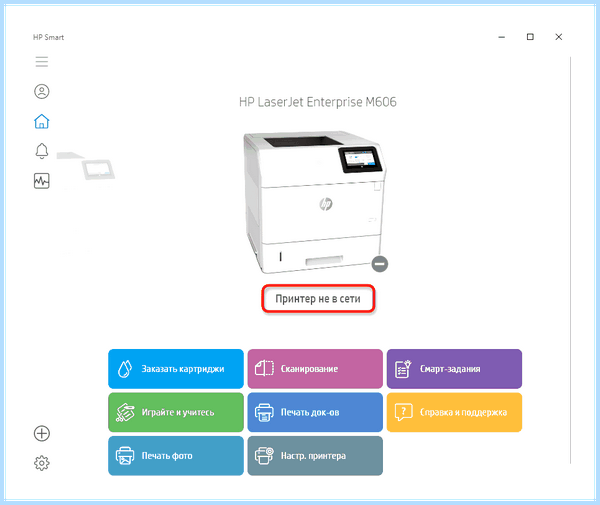Click the HP LaserJet Enterprise M606 title
The image size is (600, 505).
click(x=318, y=102)
